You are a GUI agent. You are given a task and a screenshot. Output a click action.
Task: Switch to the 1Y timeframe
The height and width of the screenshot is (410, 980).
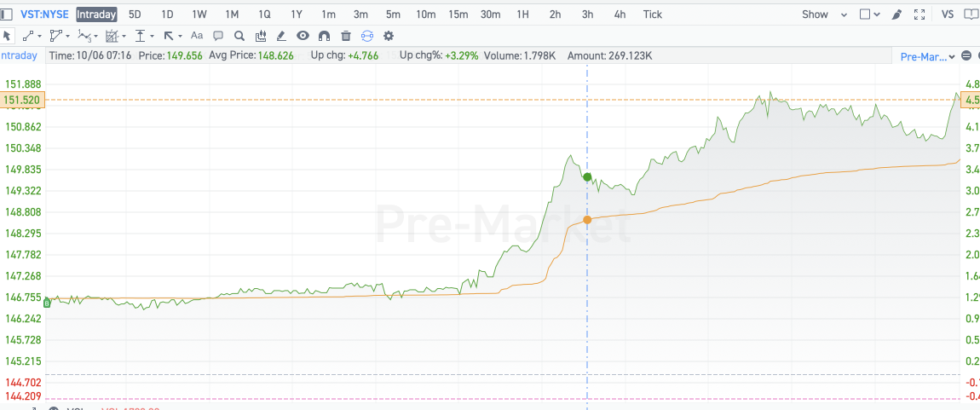coord(297,14)
